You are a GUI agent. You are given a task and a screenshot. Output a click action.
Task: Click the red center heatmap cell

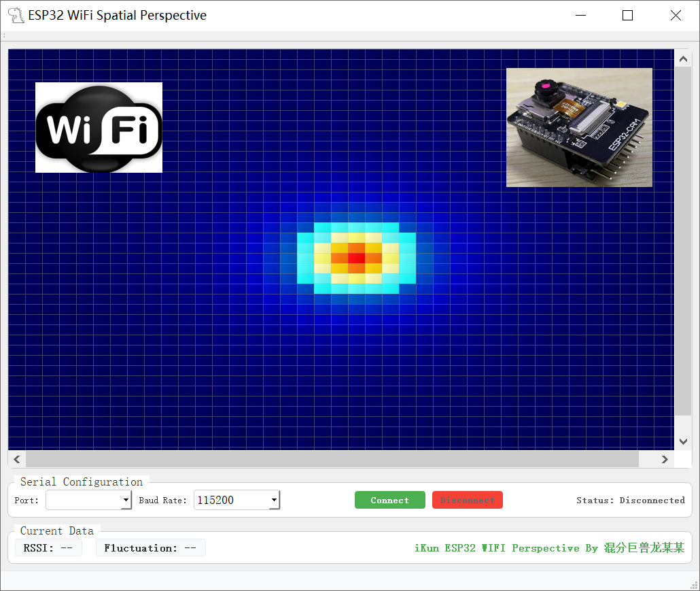(356, 258)
